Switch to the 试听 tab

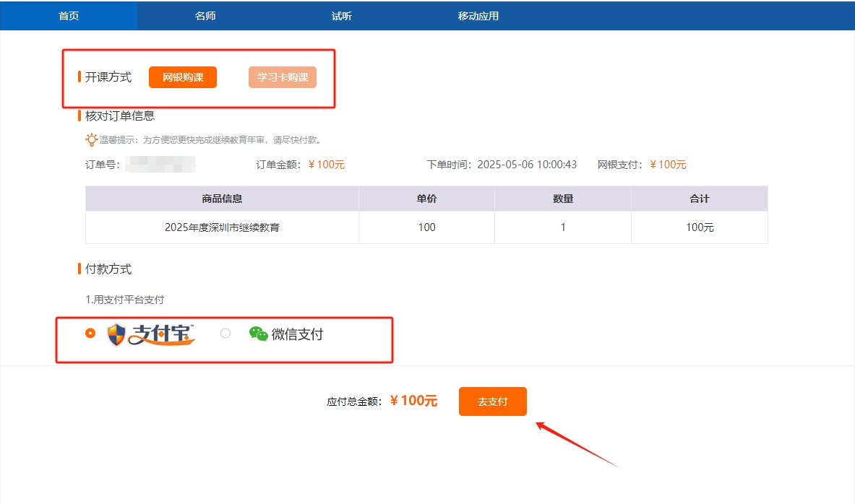coord(342,16)
